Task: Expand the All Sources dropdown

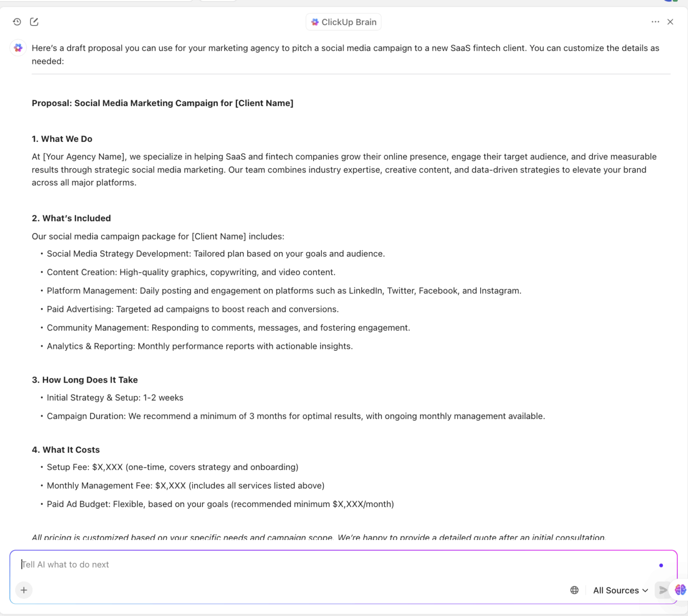Action: coord(620,590)
